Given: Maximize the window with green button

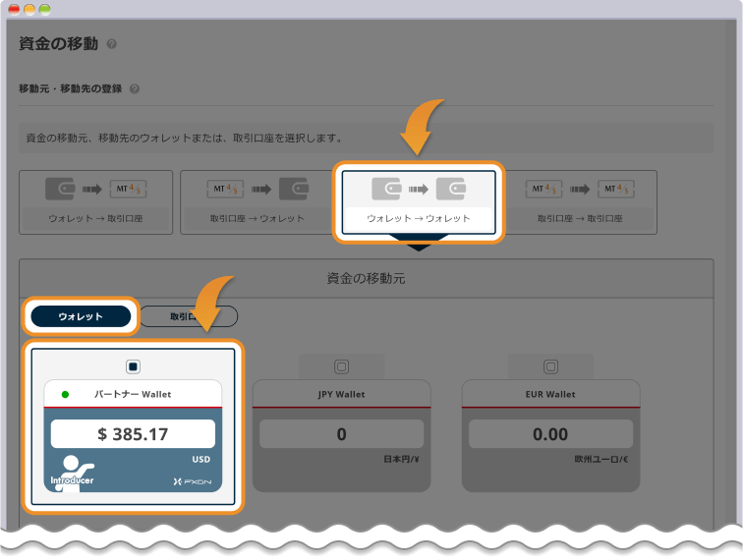Looking at the screenshot, I should tap(45, 10).
